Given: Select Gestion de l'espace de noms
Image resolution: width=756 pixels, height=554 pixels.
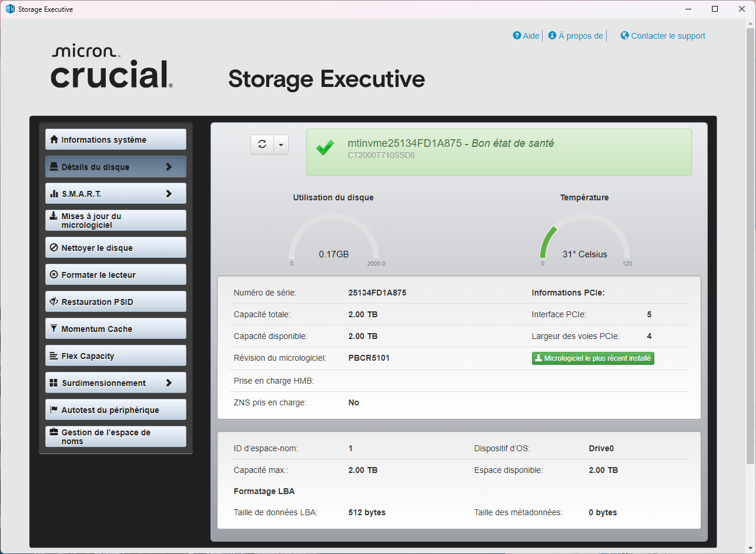Looking at the screenshot, I should coord(115,437).
